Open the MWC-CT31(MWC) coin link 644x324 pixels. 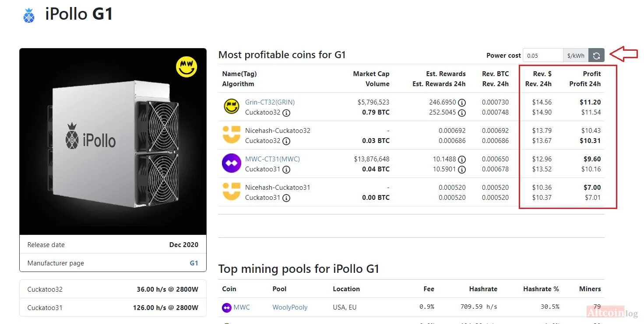click(x=272, y=159)
